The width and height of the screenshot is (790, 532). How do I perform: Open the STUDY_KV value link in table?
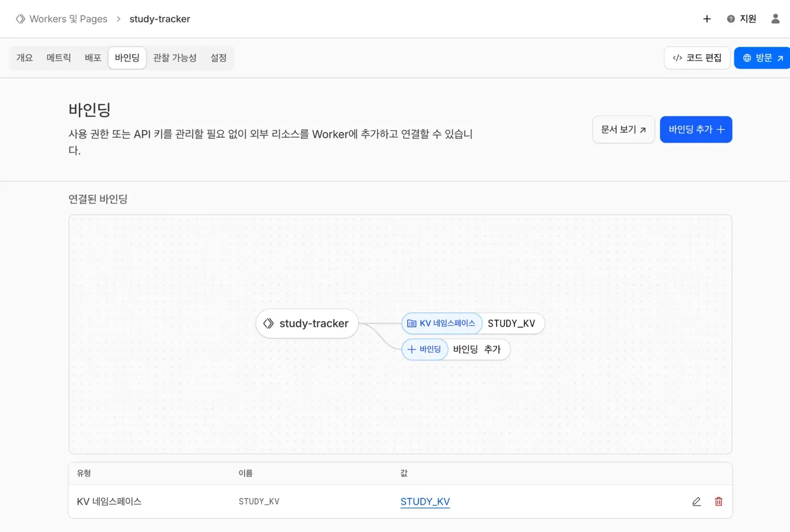(425, 502)
